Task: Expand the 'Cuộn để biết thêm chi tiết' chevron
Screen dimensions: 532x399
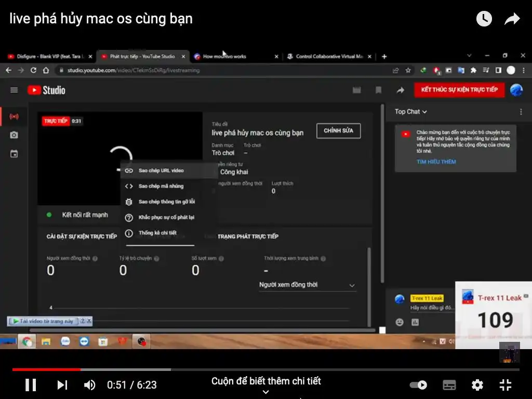Action: coord(266,392)
